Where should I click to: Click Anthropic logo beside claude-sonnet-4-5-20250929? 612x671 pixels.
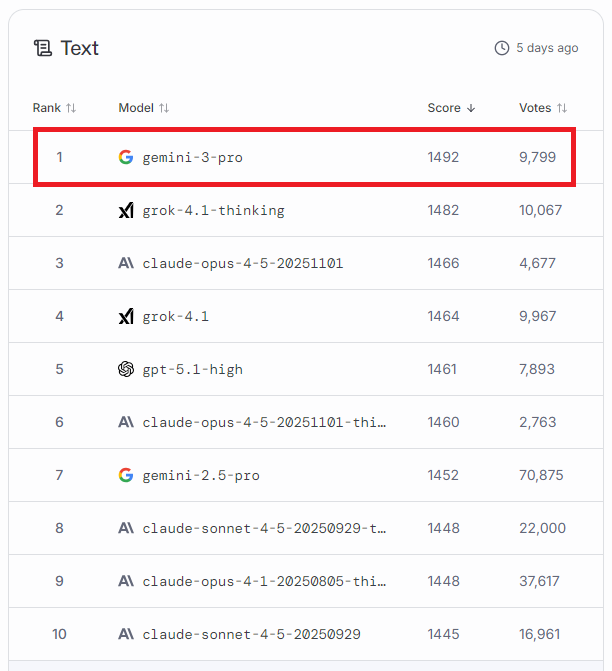[126, 634]
